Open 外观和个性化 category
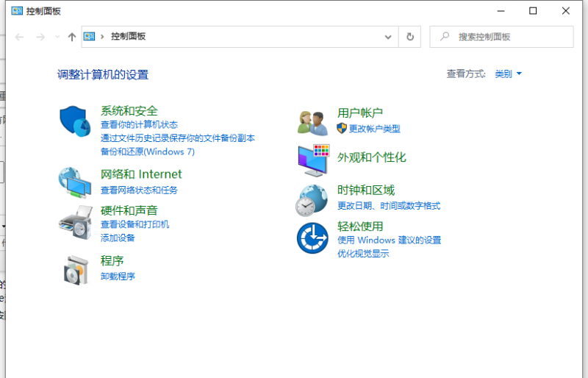588x378 pixels. click(x=372, y=157)
